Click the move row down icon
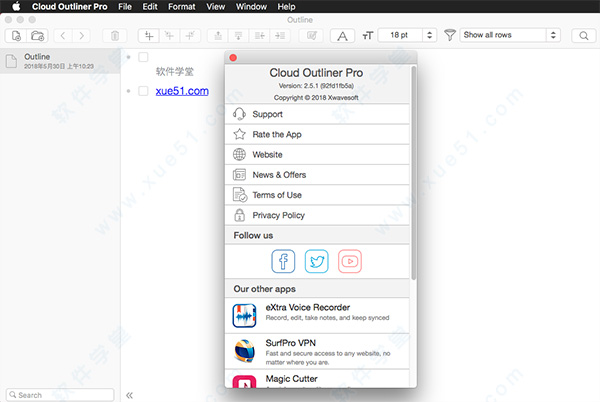The width and height of the screenshot is (600, 402). click(238, 36)
